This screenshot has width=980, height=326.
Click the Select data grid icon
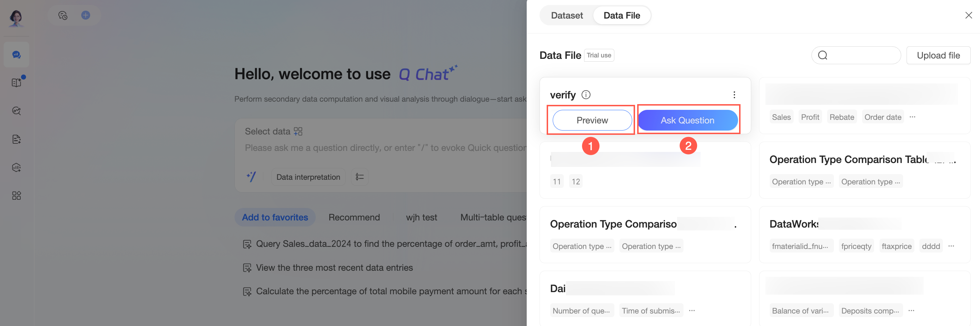coord(298,131)
